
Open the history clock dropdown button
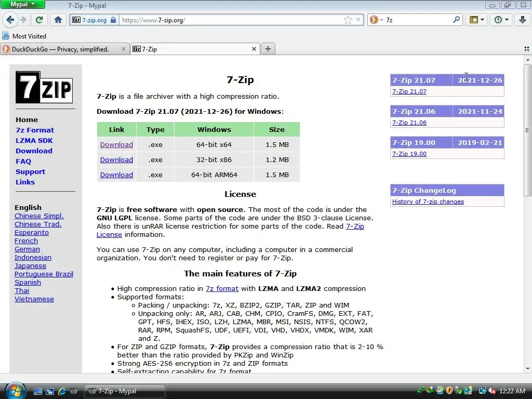tap(501, 20)
